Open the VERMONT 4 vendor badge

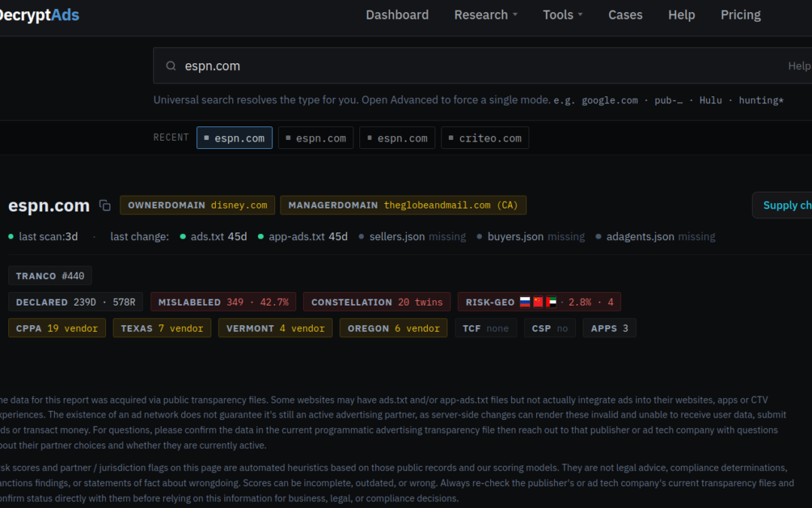[x=275, y=328]
